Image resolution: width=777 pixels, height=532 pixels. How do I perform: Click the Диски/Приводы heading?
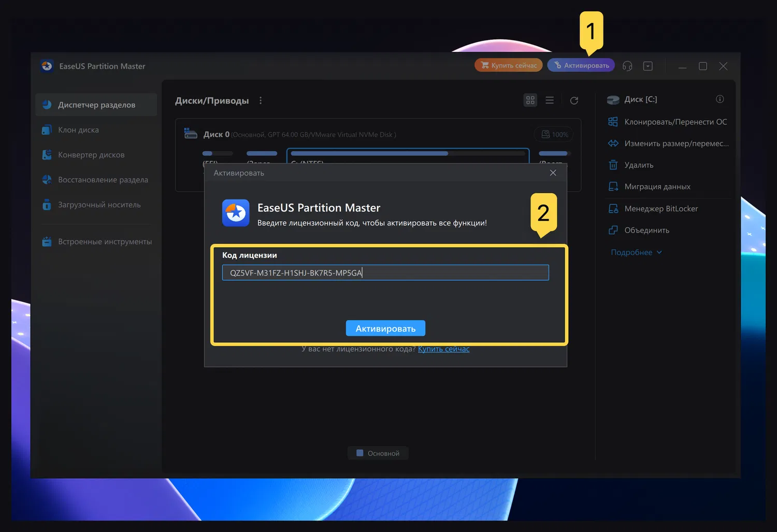pos(212,100)
